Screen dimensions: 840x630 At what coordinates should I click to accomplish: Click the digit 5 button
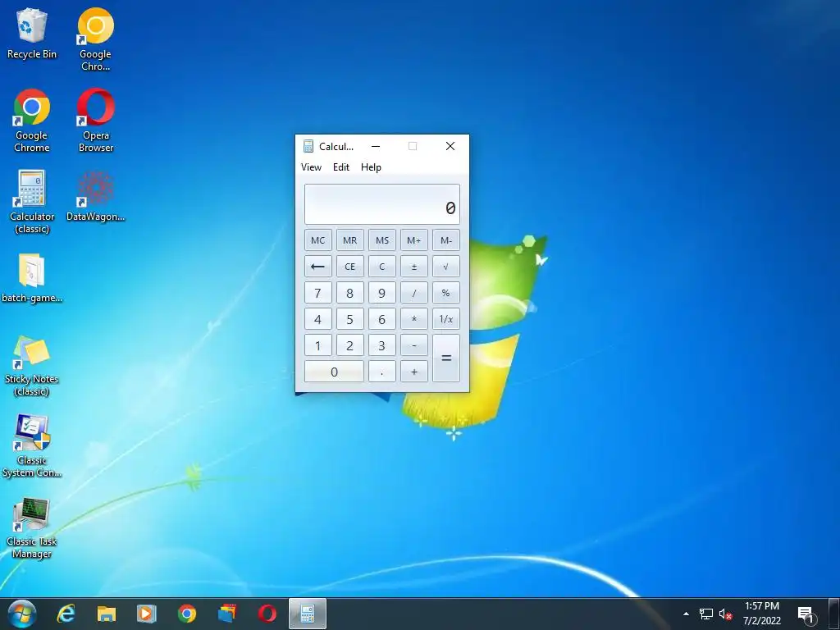349,319
